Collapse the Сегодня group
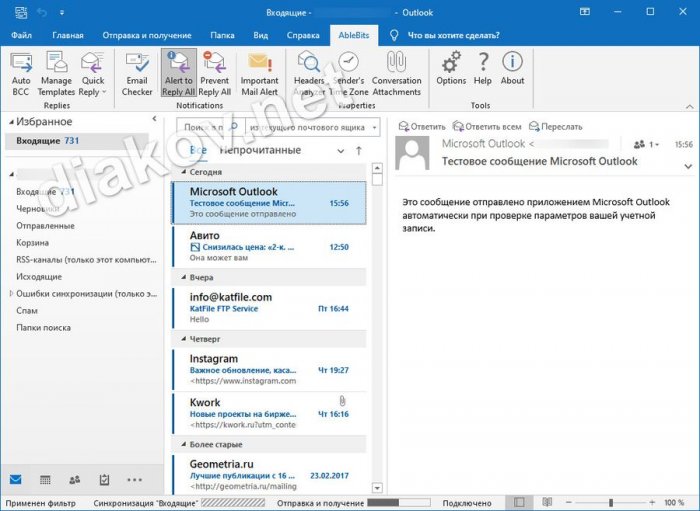Screen dimensions: 700x511 (x=183, y=172)
